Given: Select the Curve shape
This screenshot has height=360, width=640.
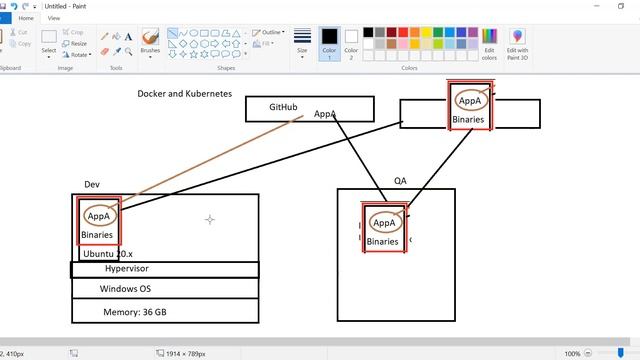Looking at the screenshot, I should (x=183, y=33).
